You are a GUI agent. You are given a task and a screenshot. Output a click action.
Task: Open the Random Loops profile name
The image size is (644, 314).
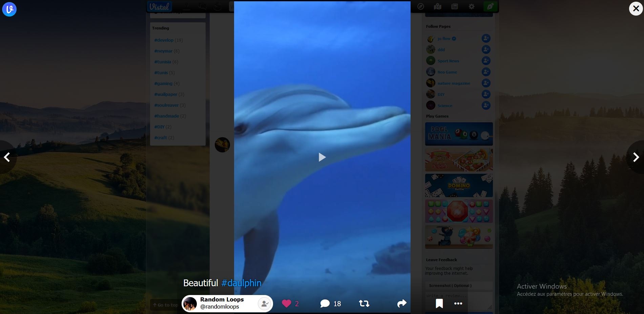(x=222, y=299)
